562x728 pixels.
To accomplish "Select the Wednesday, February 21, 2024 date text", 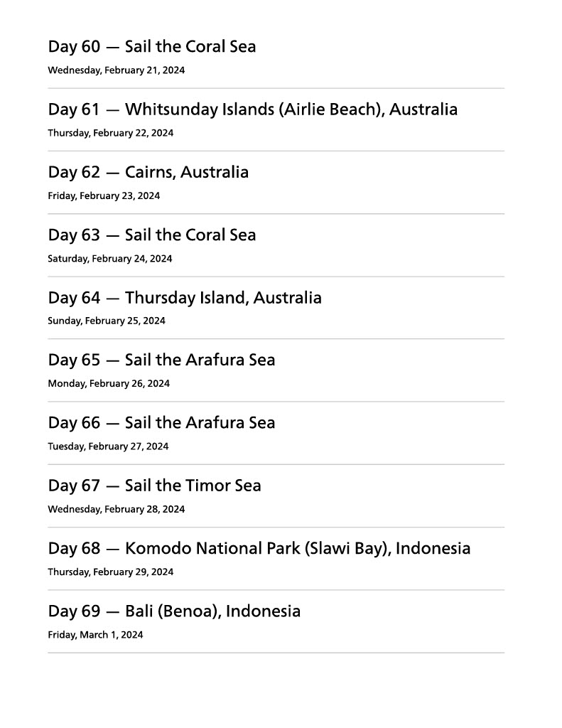I will (116, 70).
